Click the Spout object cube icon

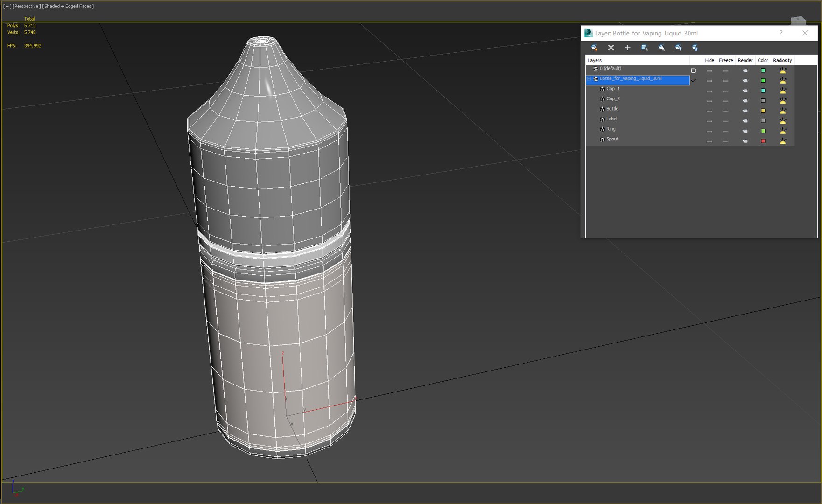[x=602, y=139]
